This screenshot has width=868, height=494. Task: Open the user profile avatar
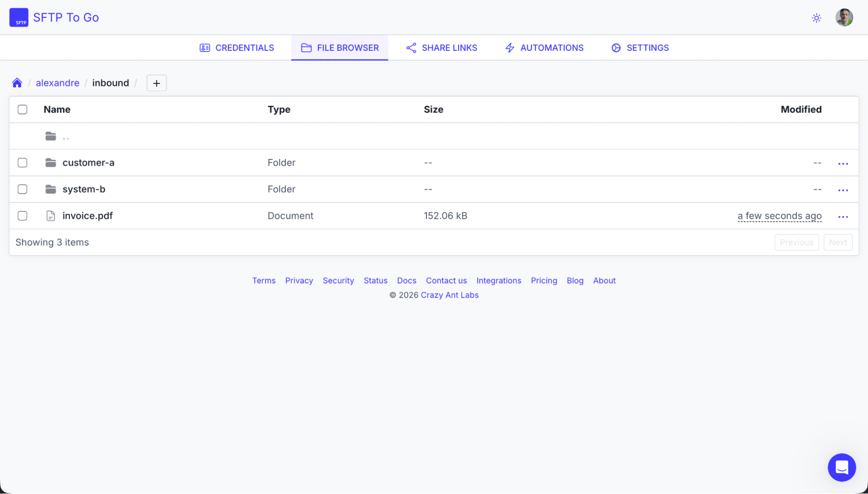844,17
